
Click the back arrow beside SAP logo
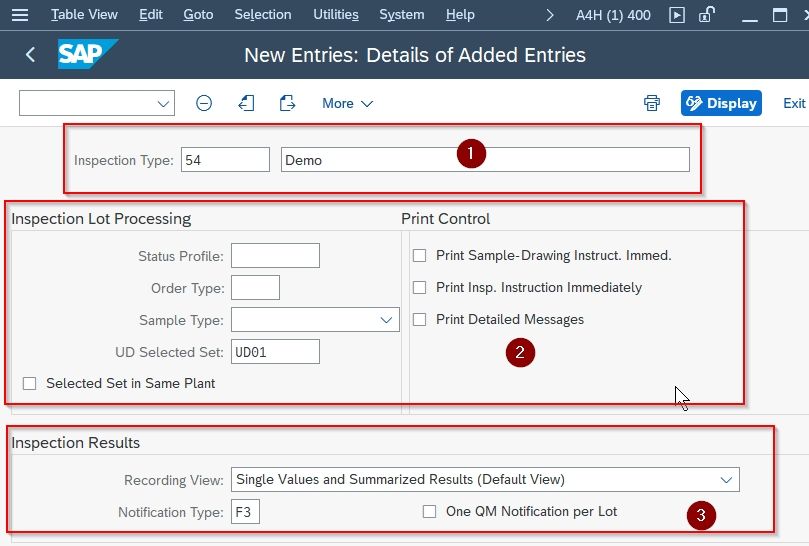pyautogui.click(x=30, y=54)
